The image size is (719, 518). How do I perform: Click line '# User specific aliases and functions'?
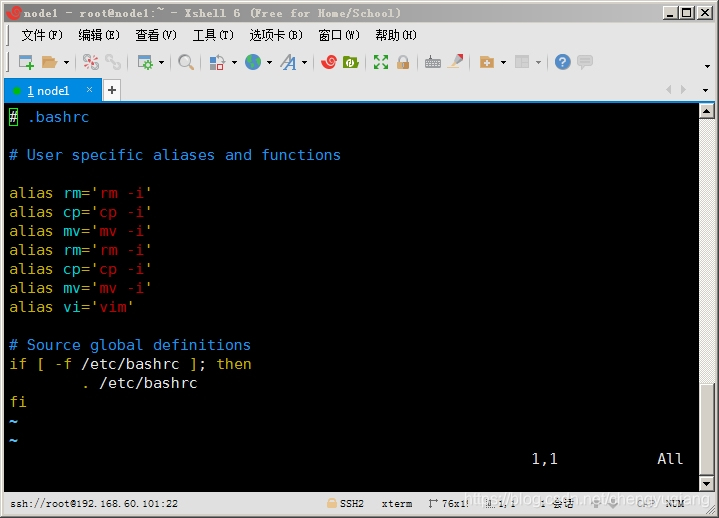pos(175,155)
